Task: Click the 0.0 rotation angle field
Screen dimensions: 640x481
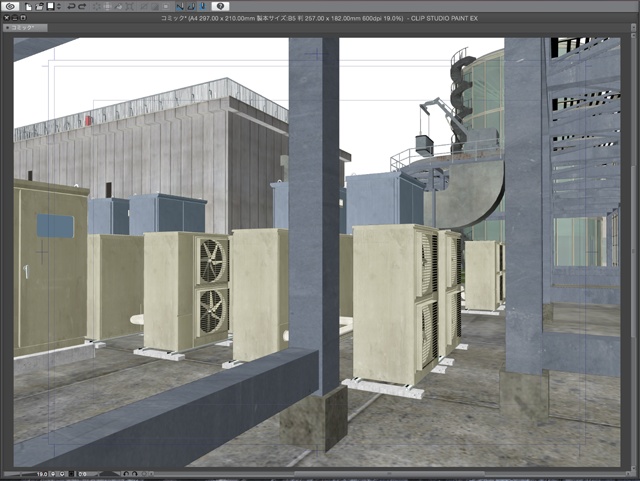Action: (82, 474)
